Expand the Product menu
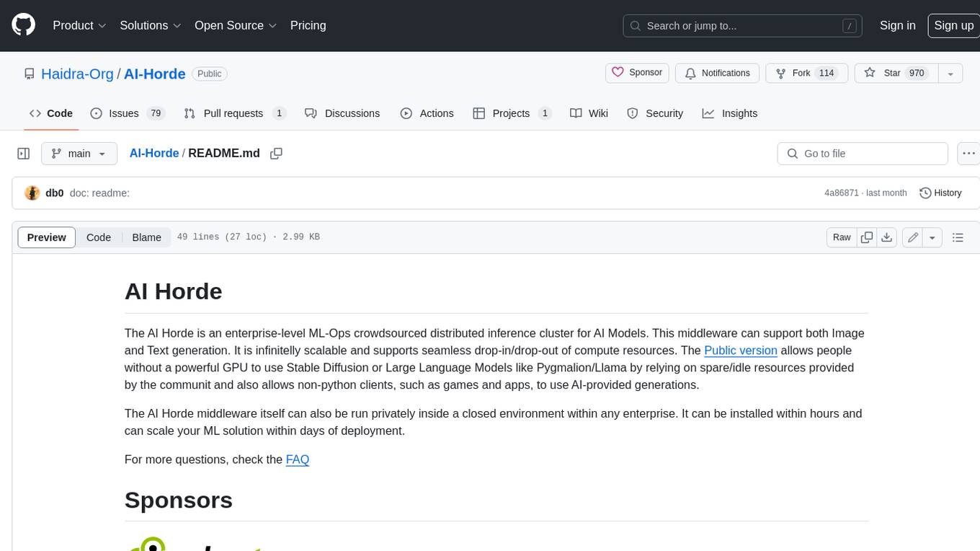Viewport: 980px width, 551px height. coord(79,25)
